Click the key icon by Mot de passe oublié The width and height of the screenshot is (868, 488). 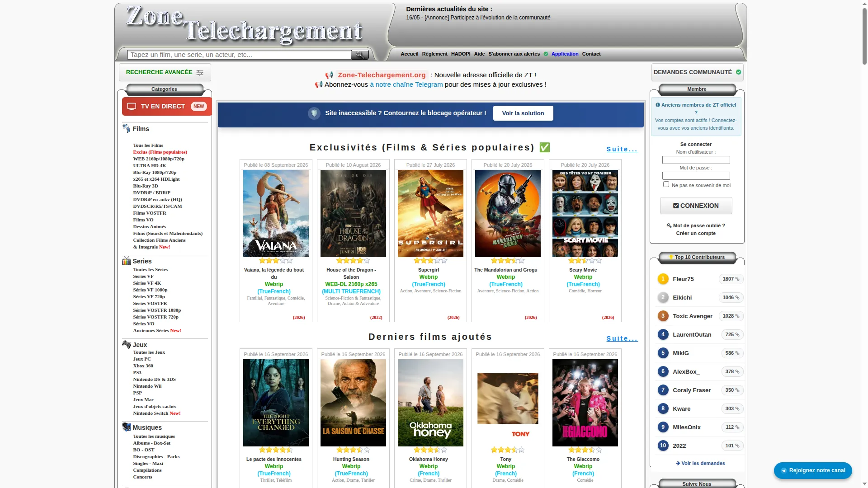coord(669,225)
